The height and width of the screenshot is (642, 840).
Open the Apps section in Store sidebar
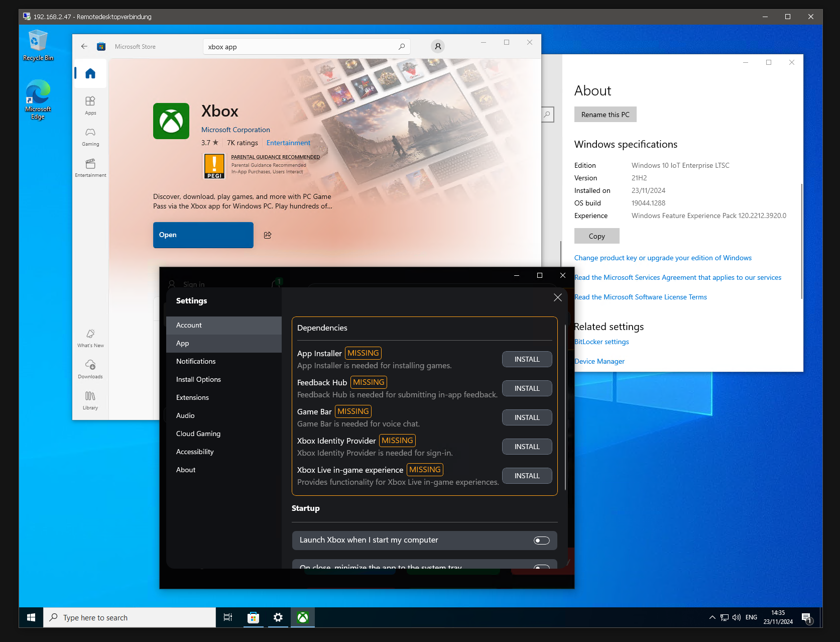pyautogui.click(x=90, y=105)
